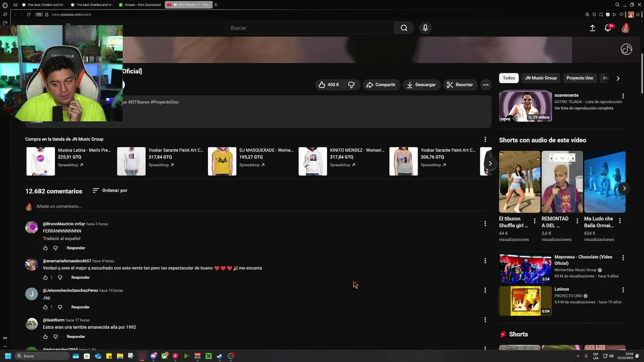644x362 pixels.
Task: Open Ordenar por sort dropdown
Action: 110,191
